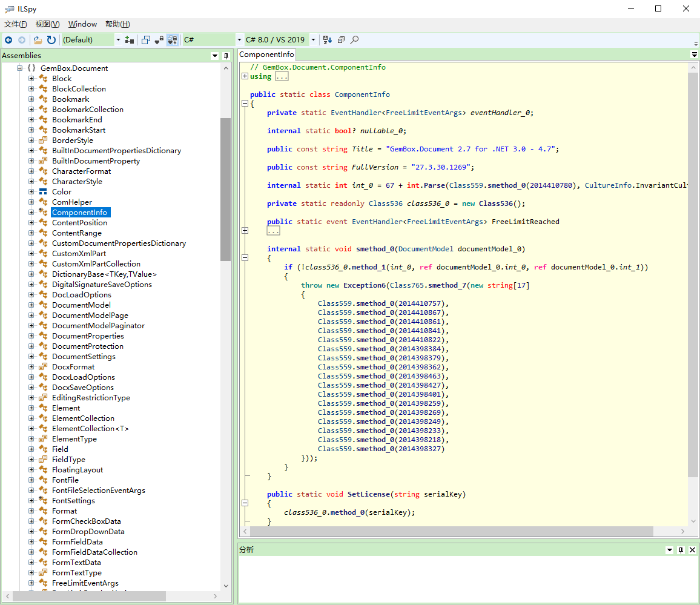Click the forward navigation arrow
Viewport: 700px width, 605px height.
click(x=21, y=40)
